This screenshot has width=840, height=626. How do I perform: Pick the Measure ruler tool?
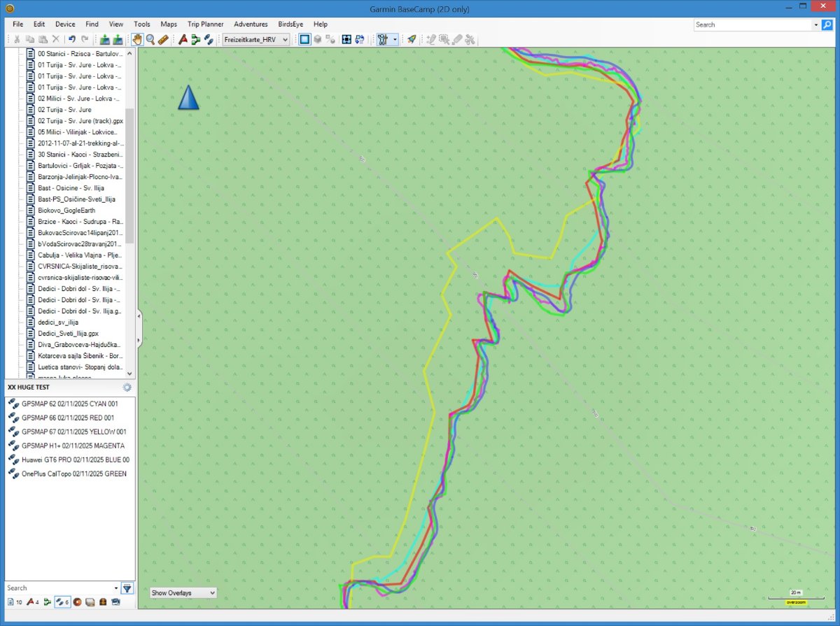pos(163,40)
